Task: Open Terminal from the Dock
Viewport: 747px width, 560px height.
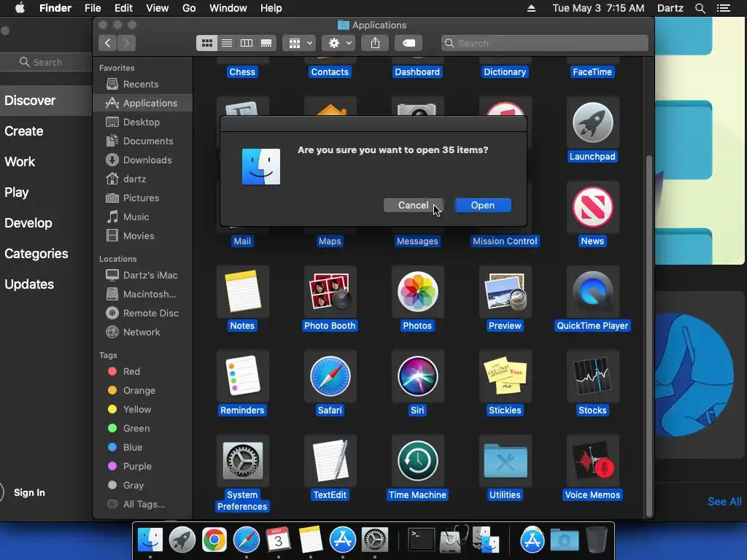Action: pyautogui.click(x=422, y=540)
